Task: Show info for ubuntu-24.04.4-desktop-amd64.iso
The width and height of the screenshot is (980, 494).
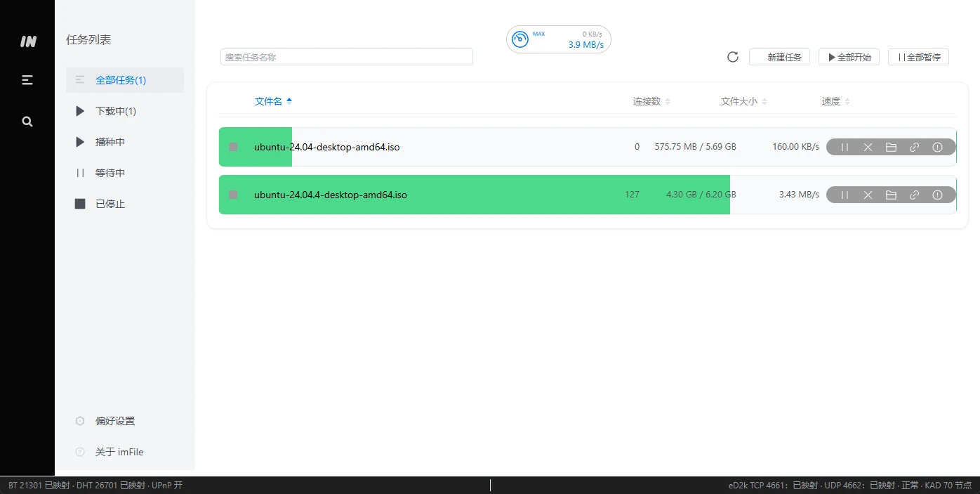Action: click(937, 195)
